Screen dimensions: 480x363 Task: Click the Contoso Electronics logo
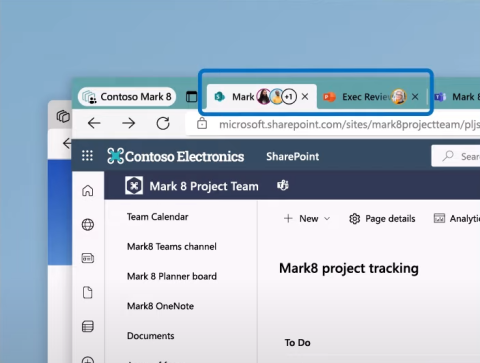(x=176, y=156)
